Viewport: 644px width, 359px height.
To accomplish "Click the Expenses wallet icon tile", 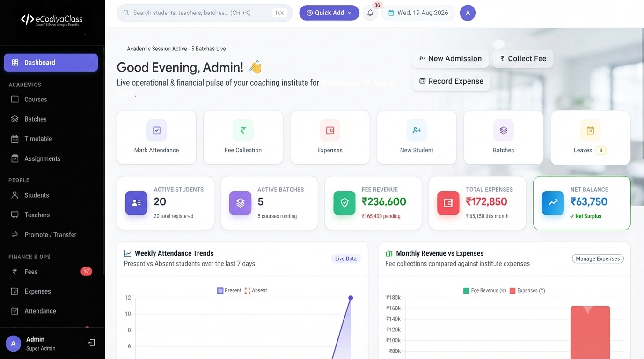I will click(330, 130).
